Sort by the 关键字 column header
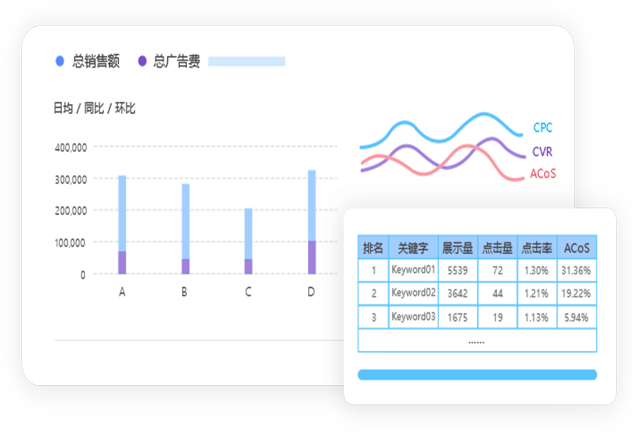The height and width of the screenshot is (435, 638). pos(413,248)
